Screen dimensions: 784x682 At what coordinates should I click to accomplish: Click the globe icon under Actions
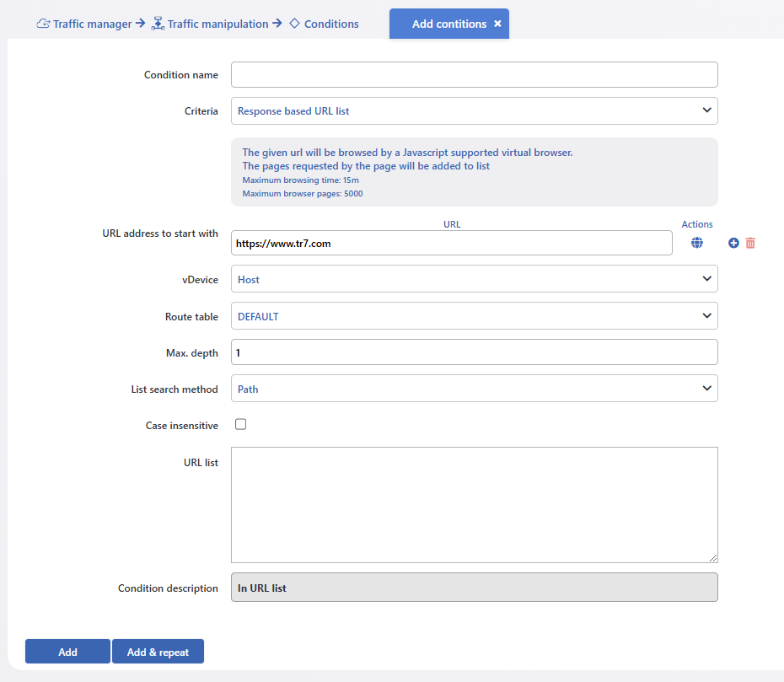[696, 243]
